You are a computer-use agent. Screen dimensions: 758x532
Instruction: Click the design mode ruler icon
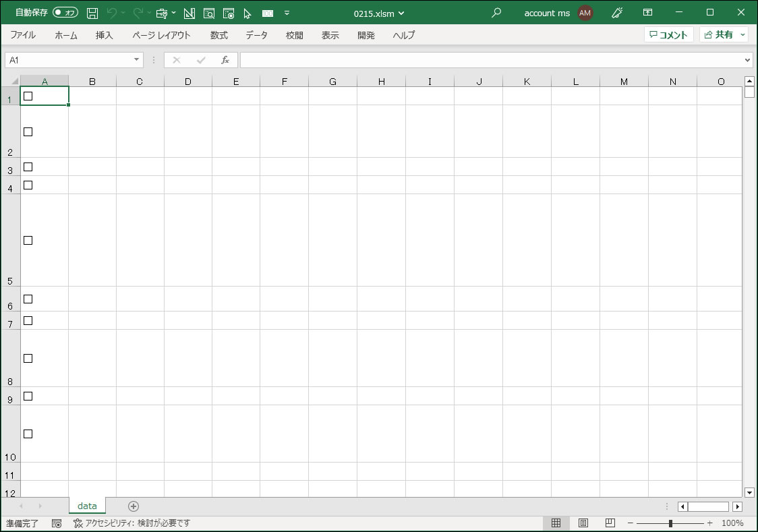click(189, 13)
